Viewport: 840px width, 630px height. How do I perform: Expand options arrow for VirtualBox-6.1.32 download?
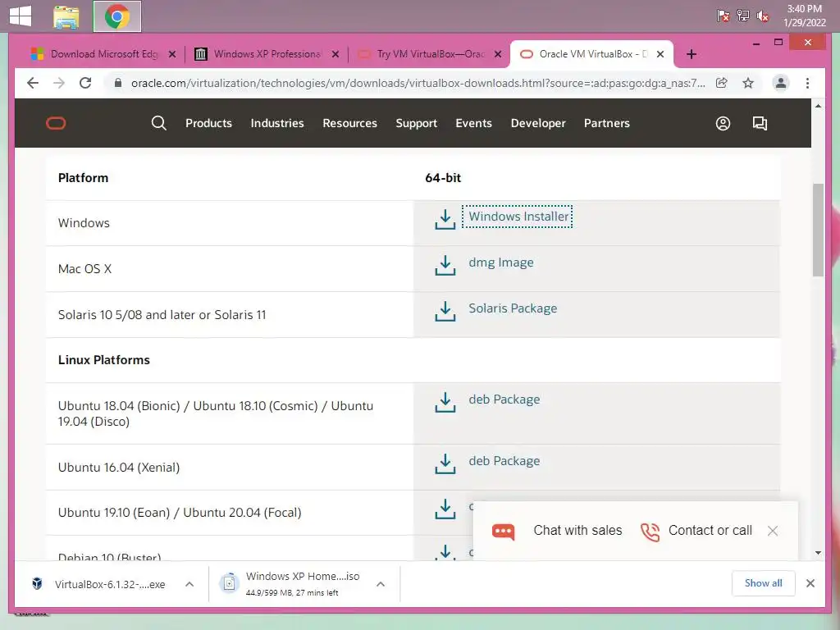coord(189,584)
